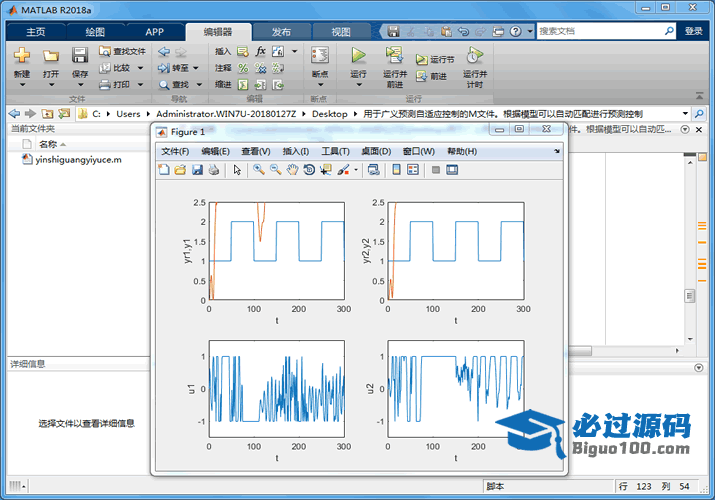Screen dimensions: 715x500
Task: Open Insert (插入) menu in Figure 1
Action: (x=296, y=151)
